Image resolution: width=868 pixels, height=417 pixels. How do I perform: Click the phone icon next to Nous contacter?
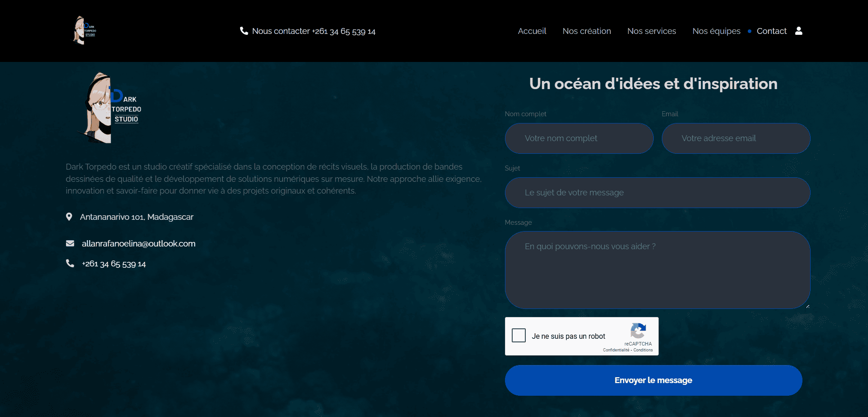(x=244, y=31)
